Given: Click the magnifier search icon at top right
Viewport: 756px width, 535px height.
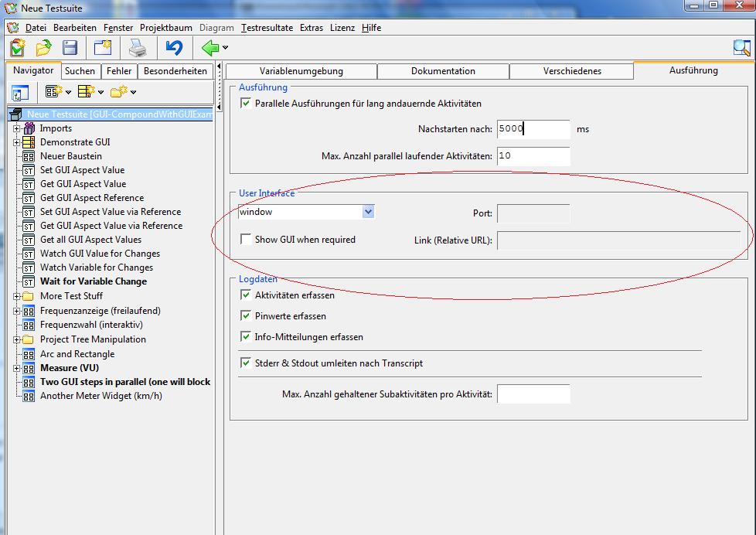Looking at the screenshot, I should pos(741,48).
